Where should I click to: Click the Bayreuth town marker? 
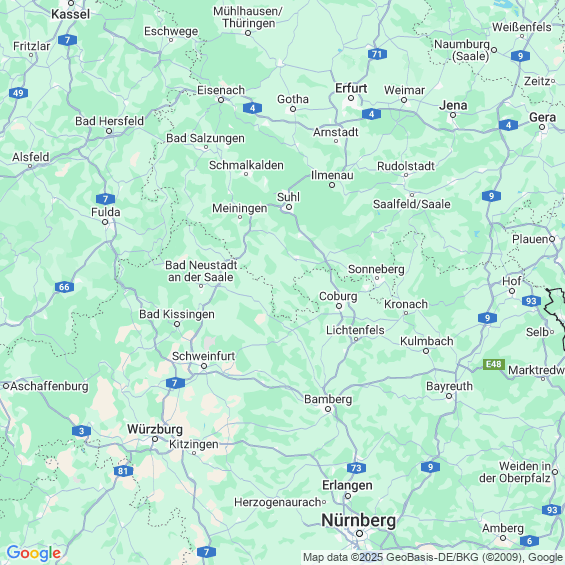coord(449,396)
